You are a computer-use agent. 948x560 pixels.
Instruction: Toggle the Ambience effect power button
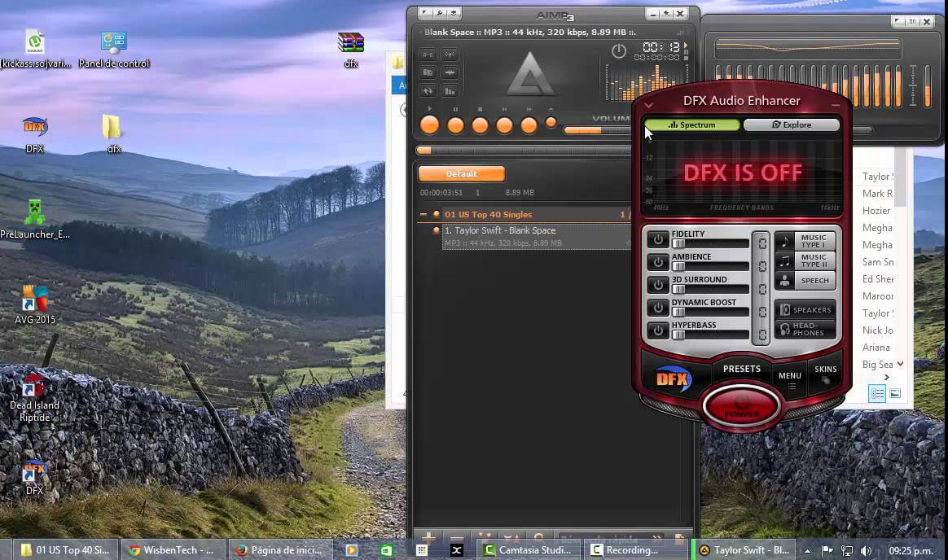tap(658, 262)
